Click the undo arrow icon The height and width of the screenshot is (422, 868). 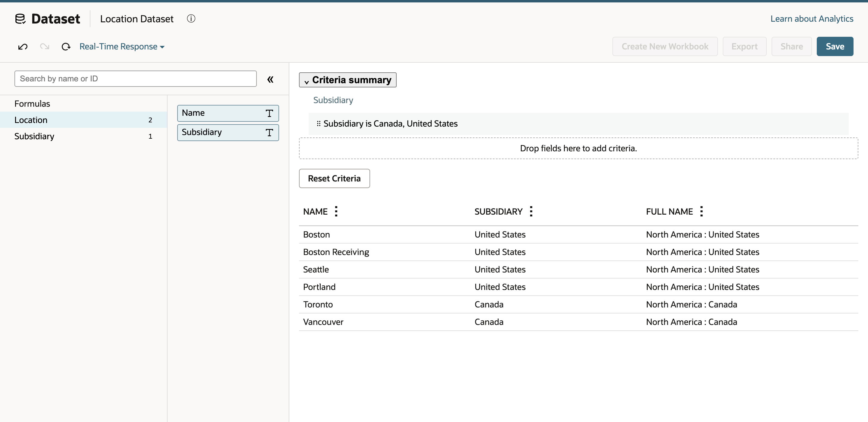(x=23, y=46)
